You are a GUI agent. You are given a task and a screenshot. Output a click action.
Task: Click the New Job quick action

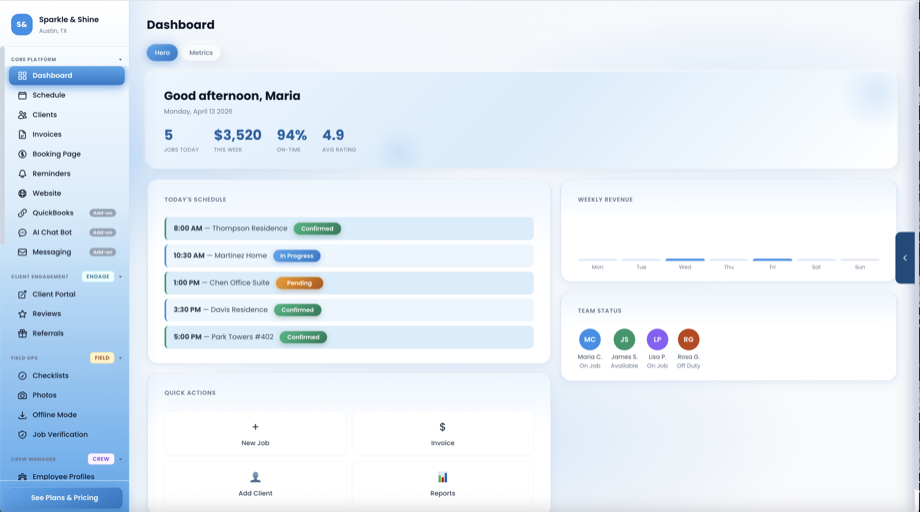pos(255,434)
